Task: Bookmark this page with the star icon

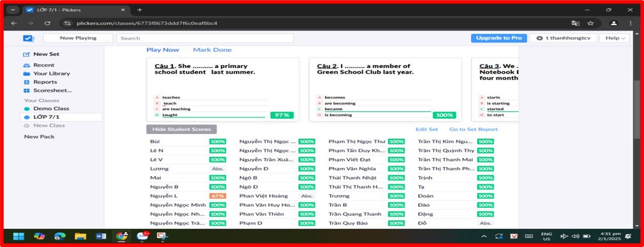Action: coord(590,23)
